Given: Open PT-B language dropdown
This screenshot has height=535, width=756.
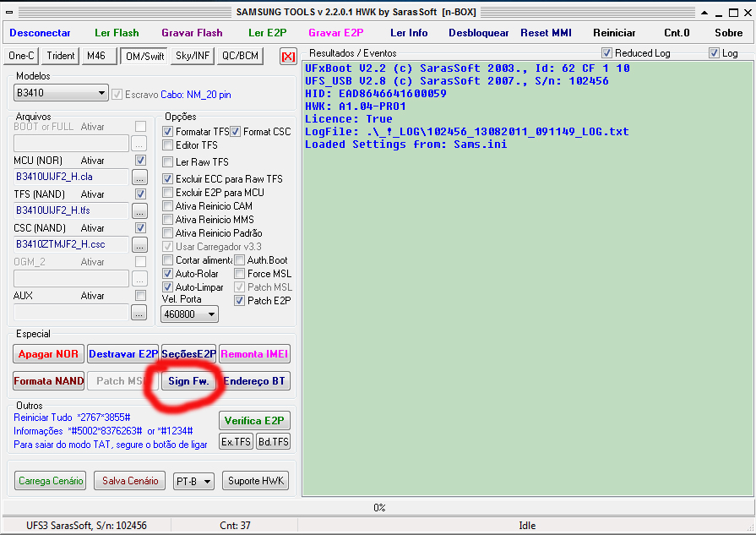Looking at the screenshot, I should [193, 482].
